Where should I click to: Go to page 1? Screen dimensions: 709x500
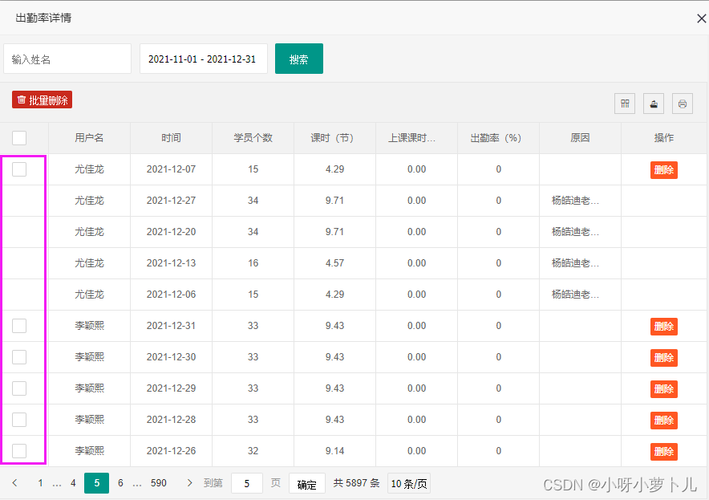[x=40, y=483]
